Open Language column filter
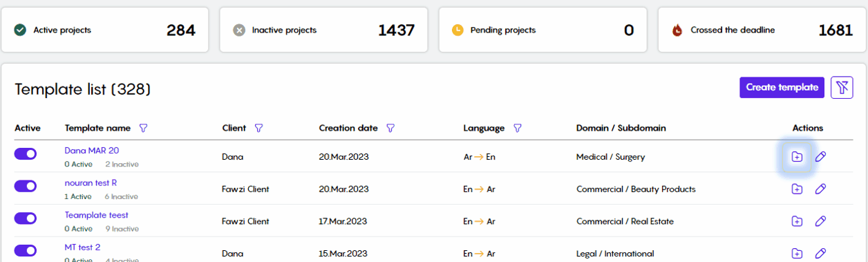This screenshot has width=868, height=262. [517, 128]
